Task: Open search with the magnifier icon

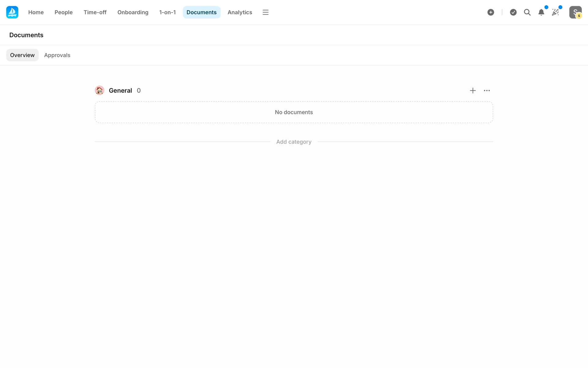Action: click(527, 12)
